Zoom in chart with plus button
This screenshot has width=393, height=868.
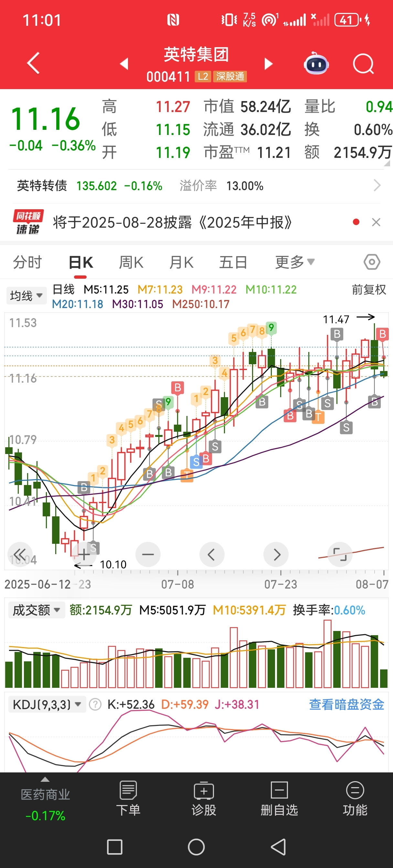pos(84,554)
